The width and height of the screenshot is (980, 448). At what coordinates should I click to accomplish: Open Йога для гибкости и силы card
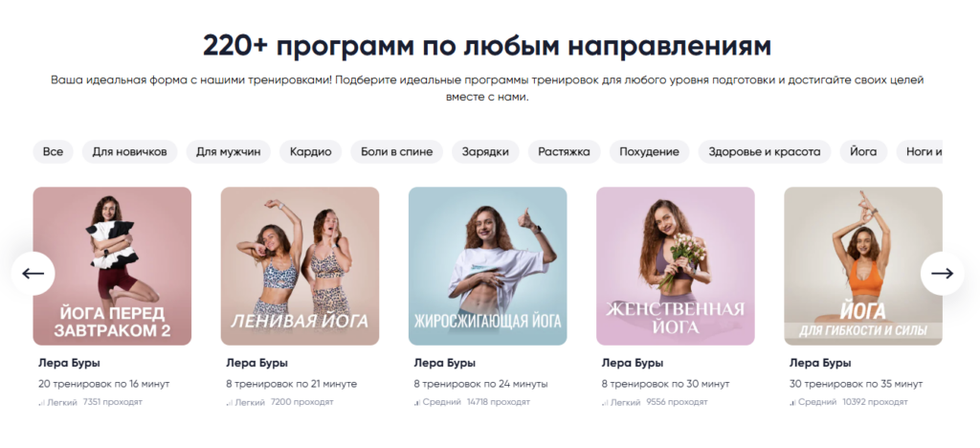[863, 266]
